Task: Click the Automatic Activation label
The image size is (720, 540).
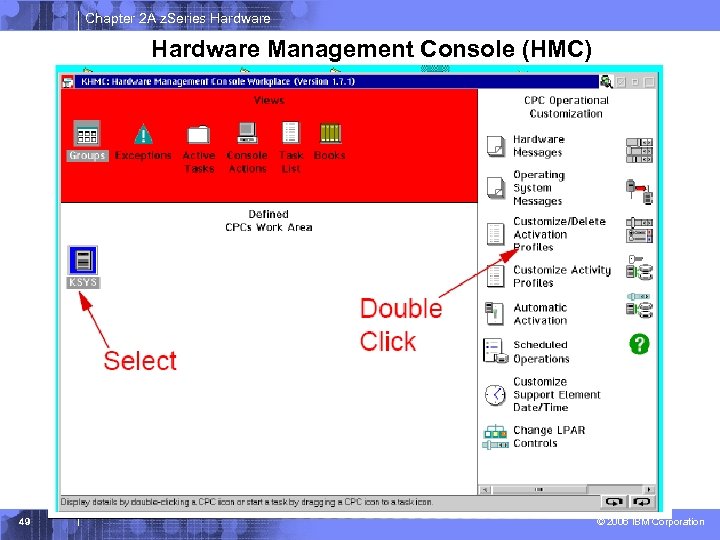Action: tap(540, 314)
